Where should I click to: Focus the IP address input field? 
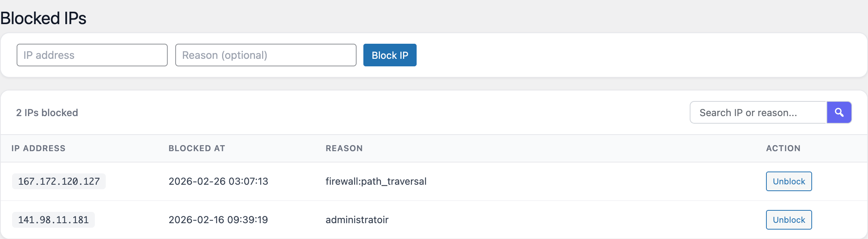(x=92, y=55)
